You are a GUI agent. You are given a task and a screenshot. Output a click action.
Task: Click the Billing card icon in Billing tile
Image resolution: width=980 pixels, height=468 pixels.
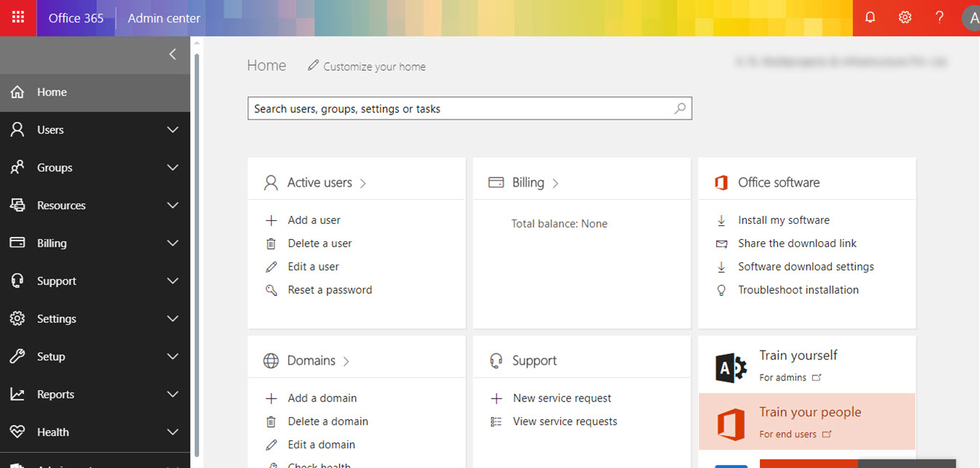click(x=496, y=182)
